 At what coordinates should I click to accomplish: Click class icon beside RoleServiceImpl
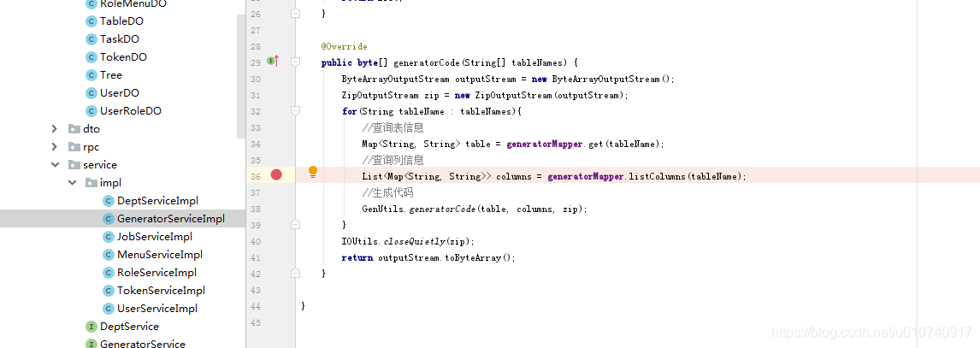(x=109, y=273)
